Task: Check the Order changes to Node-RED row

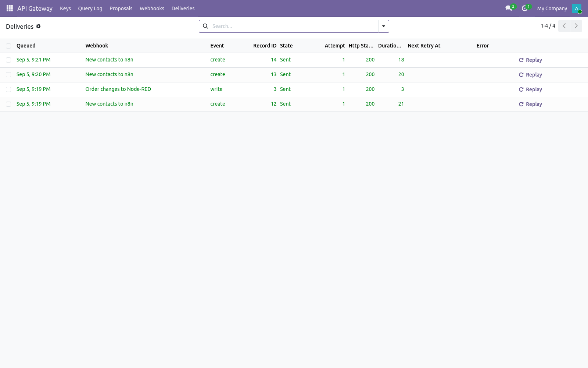Action: (x=8, y=89)
